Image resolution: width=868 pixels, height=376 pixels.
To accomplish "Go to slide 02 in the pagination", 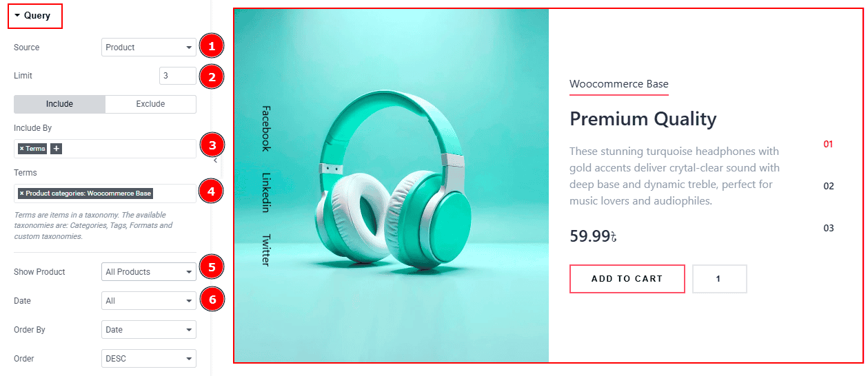I will (x=829, y=186).
